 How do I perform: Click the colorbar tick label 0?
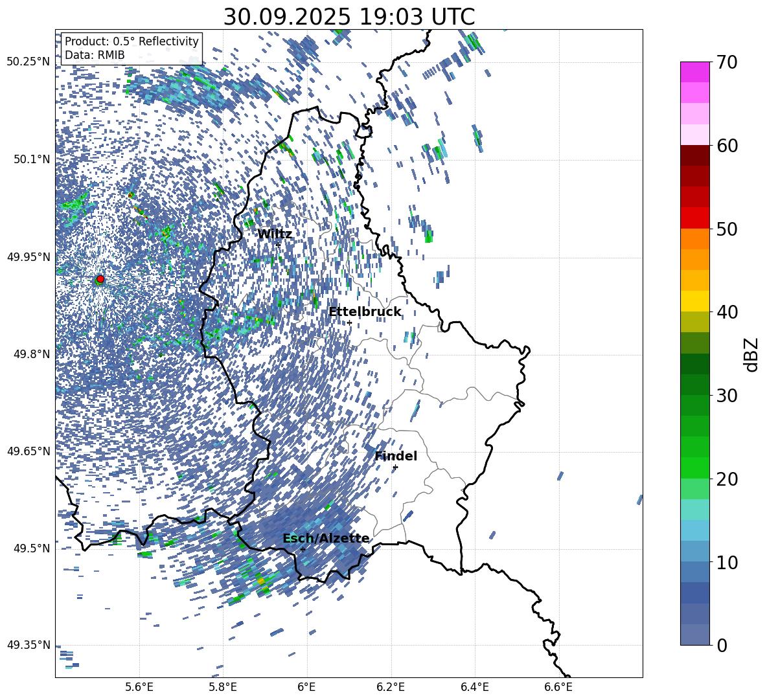[722, 645]
